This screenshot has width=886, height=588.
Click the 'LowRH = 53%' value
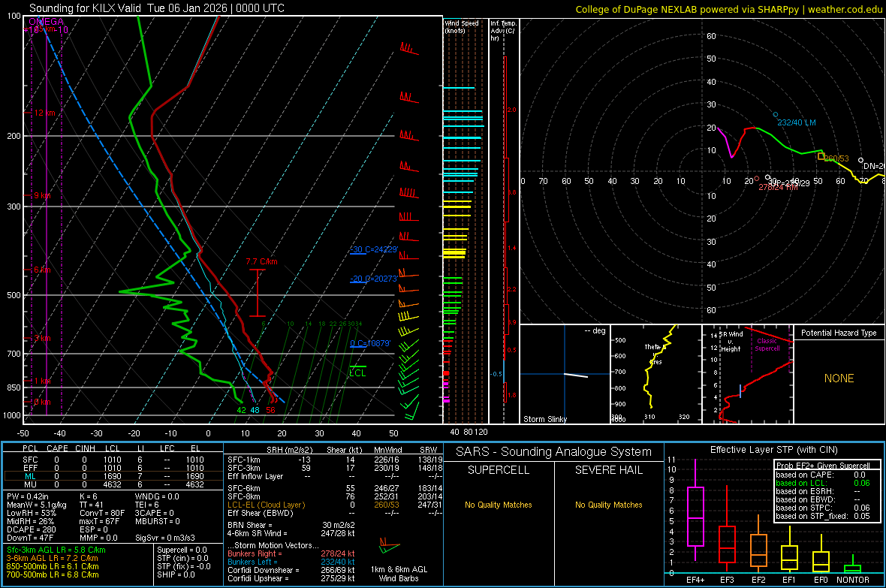(x=32, y=513)
